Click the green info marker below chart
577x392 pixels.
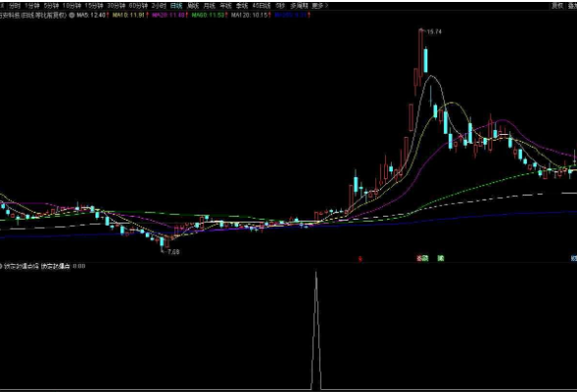tap(441, 258)
